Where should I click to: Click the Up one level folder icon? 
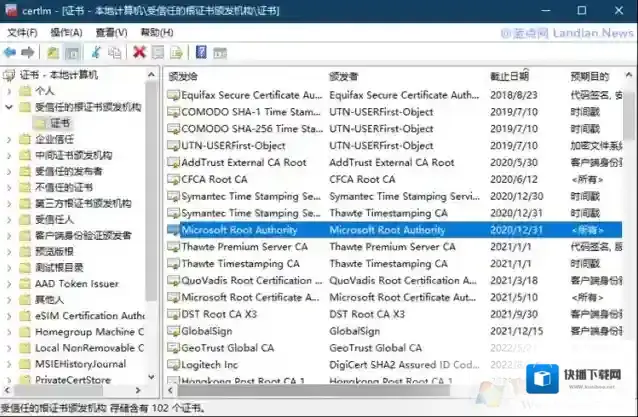point(53,51)
